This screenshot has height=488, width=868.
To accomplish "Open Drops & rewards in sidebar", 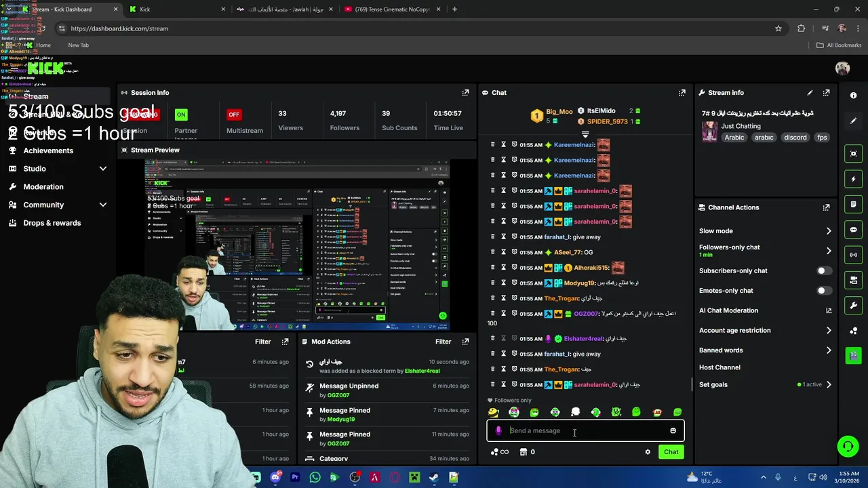I will tap(52, 223).
